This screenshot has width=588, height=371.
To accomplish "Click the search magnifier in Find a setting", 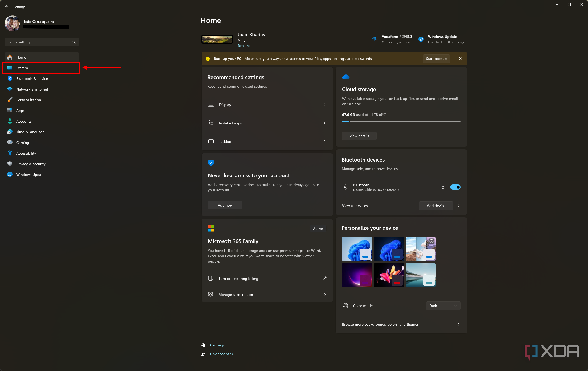I will coord(74,42).
